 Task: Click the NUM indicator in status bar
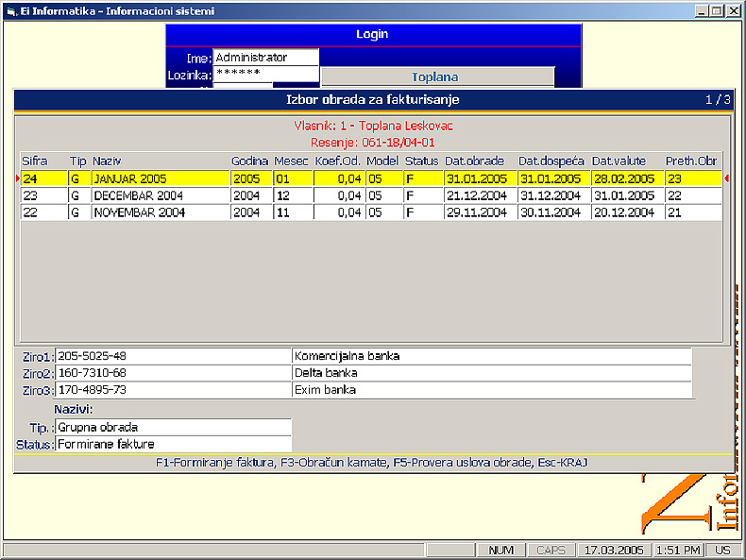pyautogui.click(x=501, y=550)
